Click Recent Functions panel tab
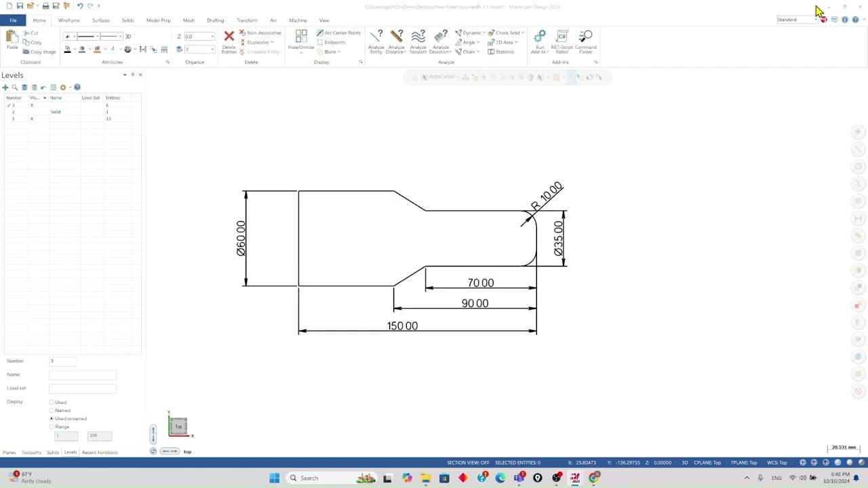Image resolution: width=868 pixels, height=488 pixels. click(100, 452)
